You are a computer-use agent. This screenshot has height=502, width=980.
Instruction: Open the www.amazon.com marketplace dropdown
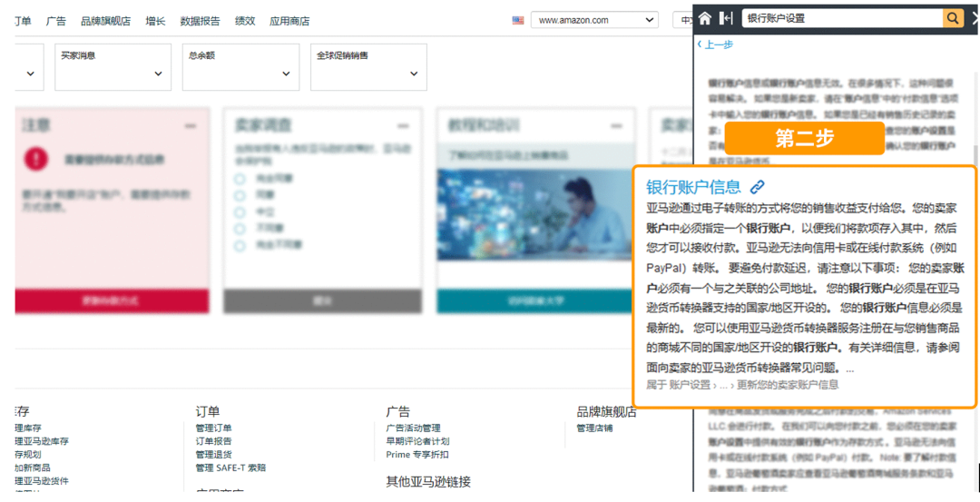[x=594, y=20]
